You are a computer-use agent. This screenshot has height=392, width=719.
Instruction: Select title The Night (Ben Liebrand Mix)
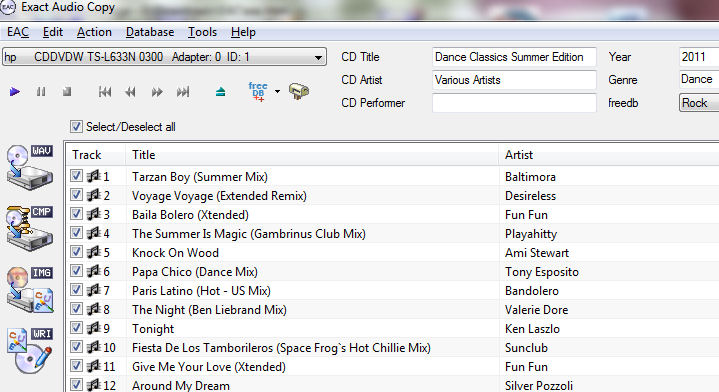pos(209,310)
